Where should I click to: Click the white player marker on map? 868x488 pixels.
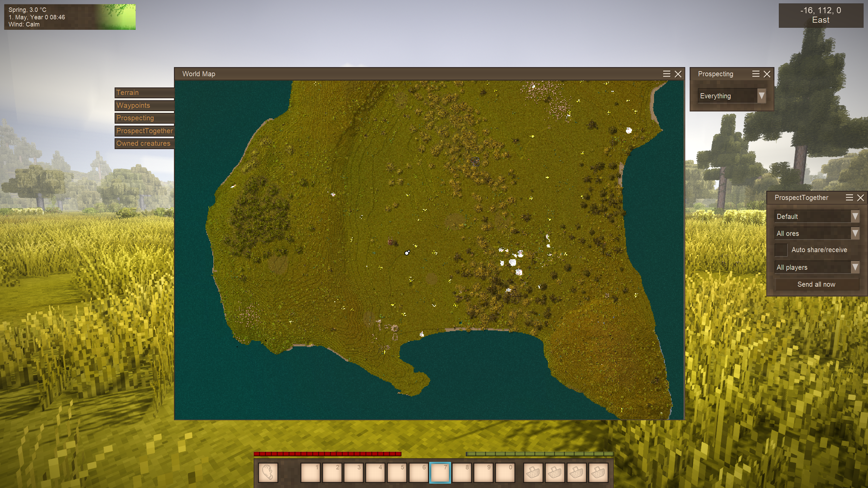click(407, 253)
